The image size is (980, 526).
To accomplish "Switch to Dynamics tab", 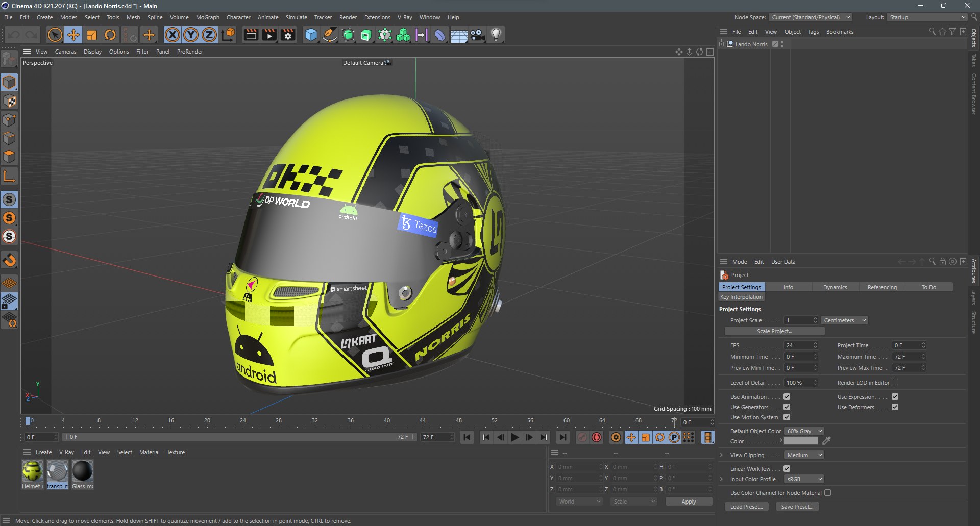I will point(835,287).
